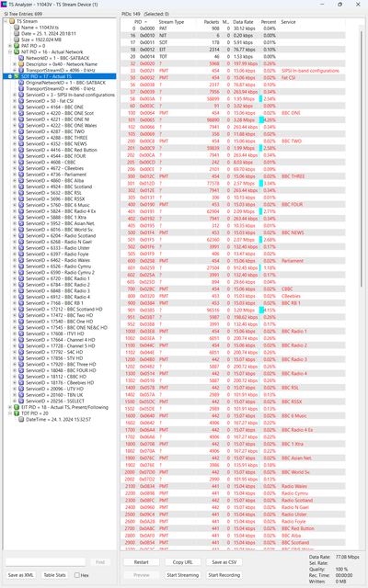Select ServiceID 6016 BBC World Sv. entry
This screenshot has height=588, width=368.
(x=60, y=230)
